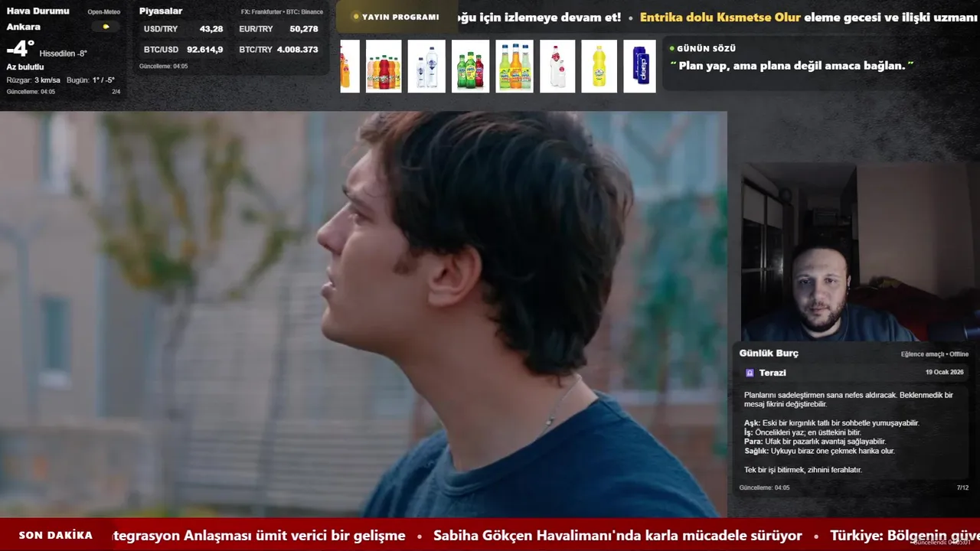The width and height of the screenshot is (980, 551).
Task: Click the quote 'Plan yap, ama plana değil amaca bağlan.'
Action: click(x=792, y=66)
